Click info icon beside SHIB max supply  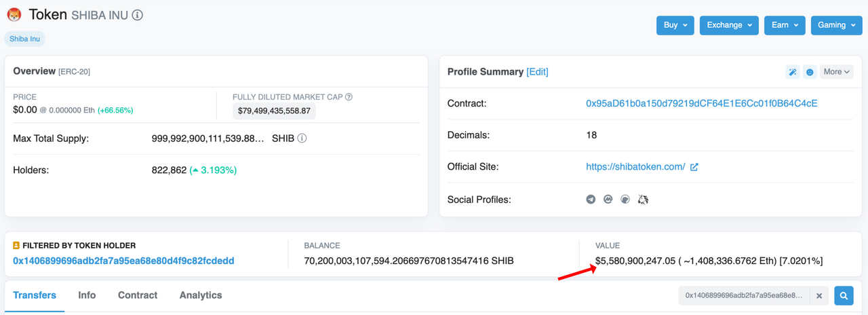(x=302, y=138)
